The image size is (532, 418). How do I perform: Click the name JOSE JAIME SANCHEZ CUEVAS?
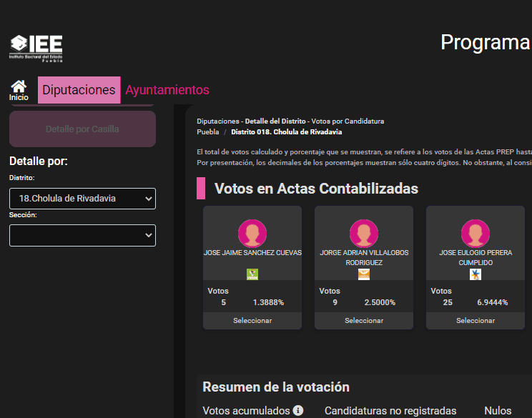[x=252, y=252]
